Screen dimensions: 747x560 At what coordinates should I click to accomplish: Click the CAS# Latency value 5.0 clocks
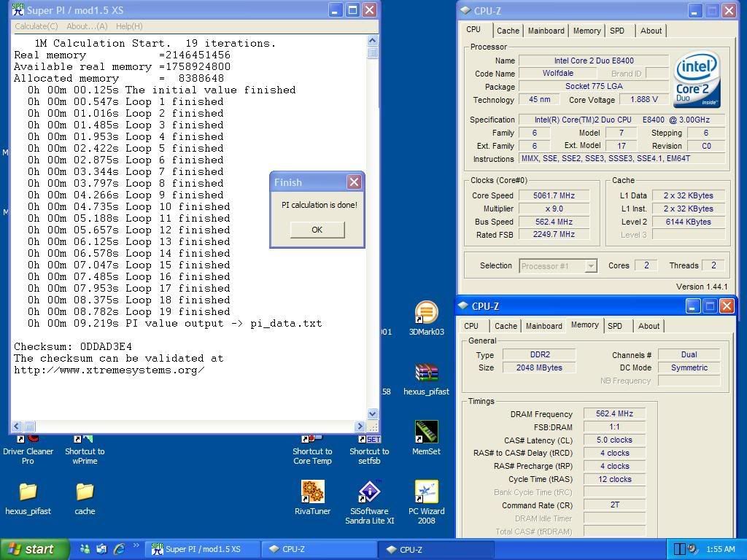[614, 440]
